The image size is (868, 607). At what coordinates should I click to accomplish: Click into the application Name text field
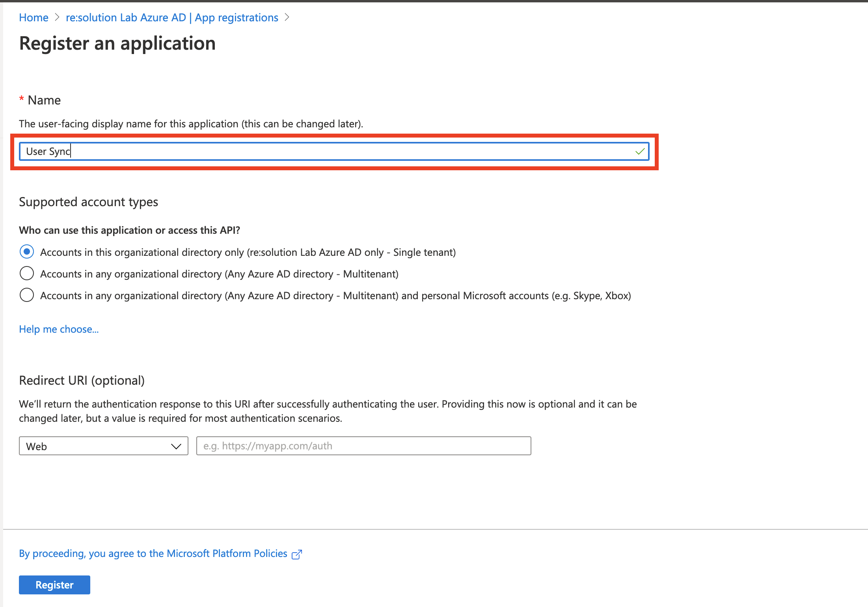334,151
